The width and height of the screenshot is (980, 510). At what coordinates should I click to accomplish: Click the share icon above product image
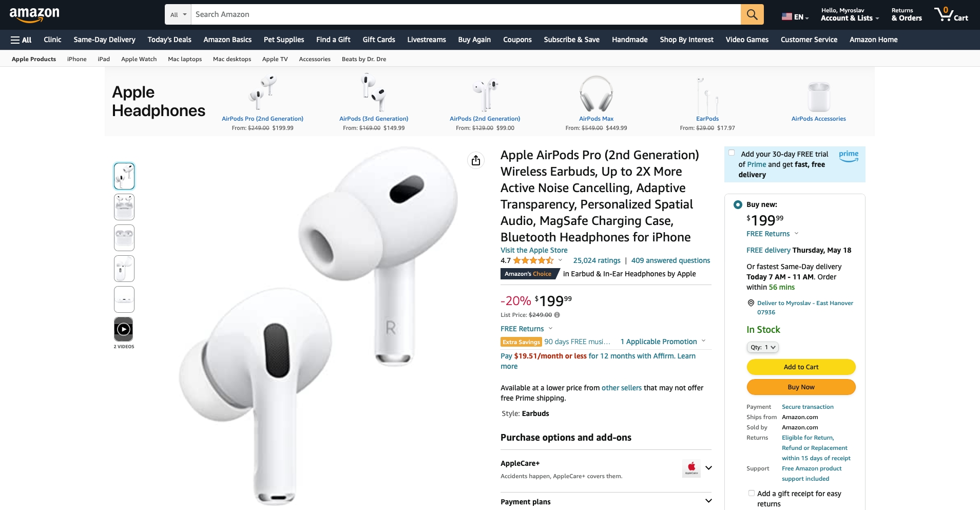[476, 160]
